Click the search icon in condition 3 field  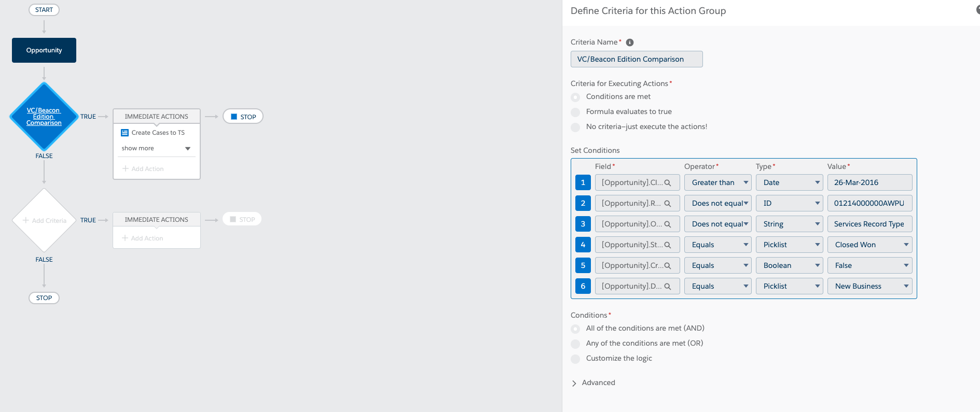coord(668,224)
